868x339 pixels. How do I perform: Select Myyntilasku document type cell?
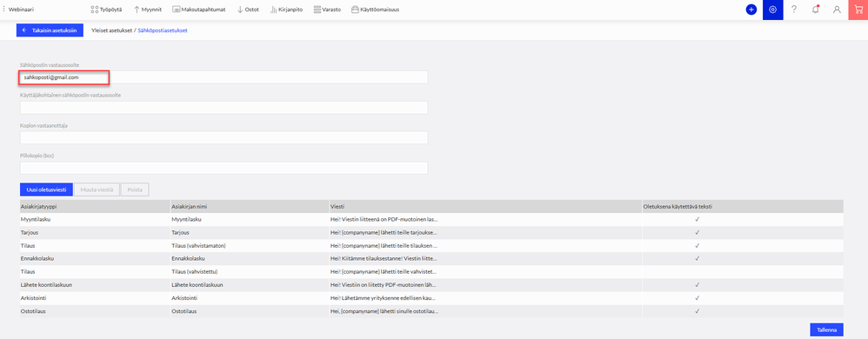coord(95,220)
